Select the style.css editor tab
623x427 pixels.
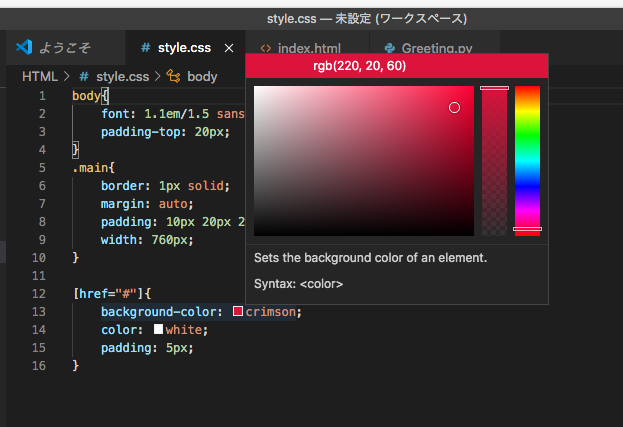(x=184, y=48)
